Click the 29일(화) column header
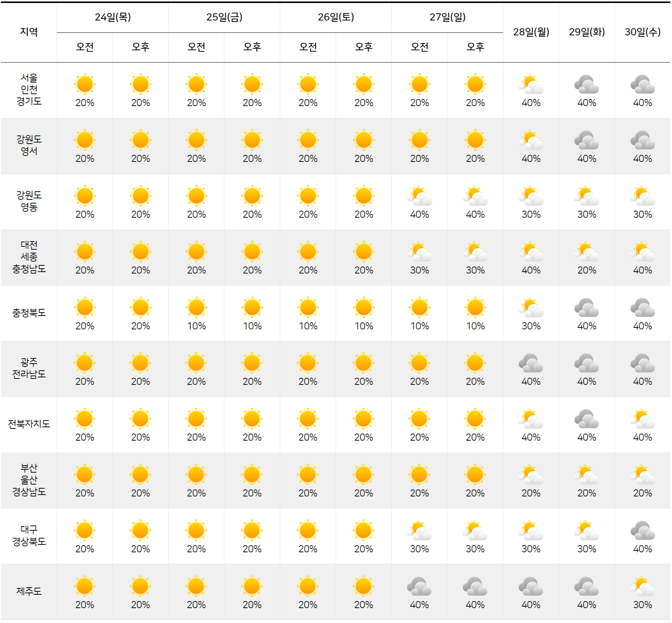672x623 pixels. pyautogui.click(x=587, y=32)
